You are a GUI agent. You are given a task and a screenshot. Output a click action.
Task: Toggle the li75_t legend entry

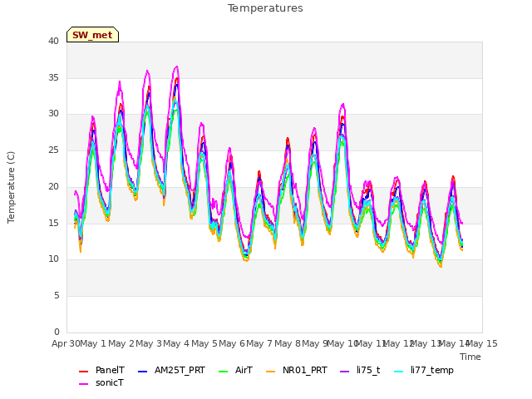coord(360,370)
